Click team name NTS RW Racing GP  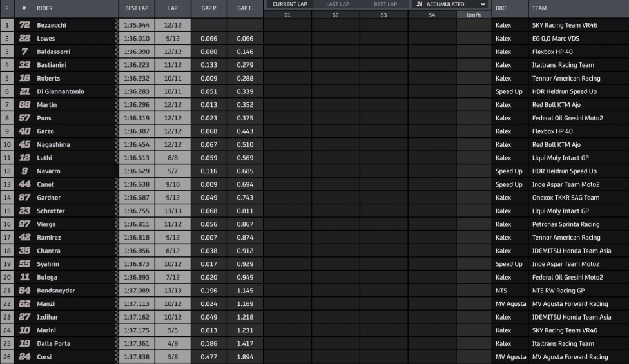tap(558, 291)
